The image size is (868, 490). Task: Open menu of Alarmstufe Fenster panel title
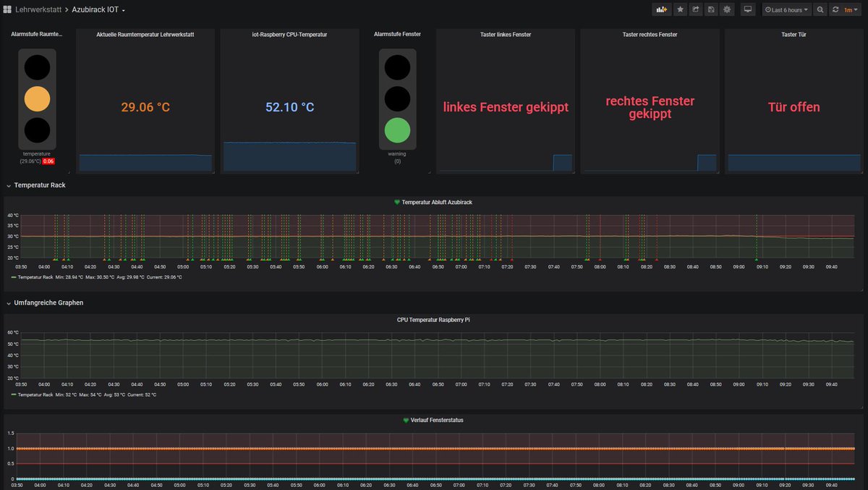click(x=397, y=34)
